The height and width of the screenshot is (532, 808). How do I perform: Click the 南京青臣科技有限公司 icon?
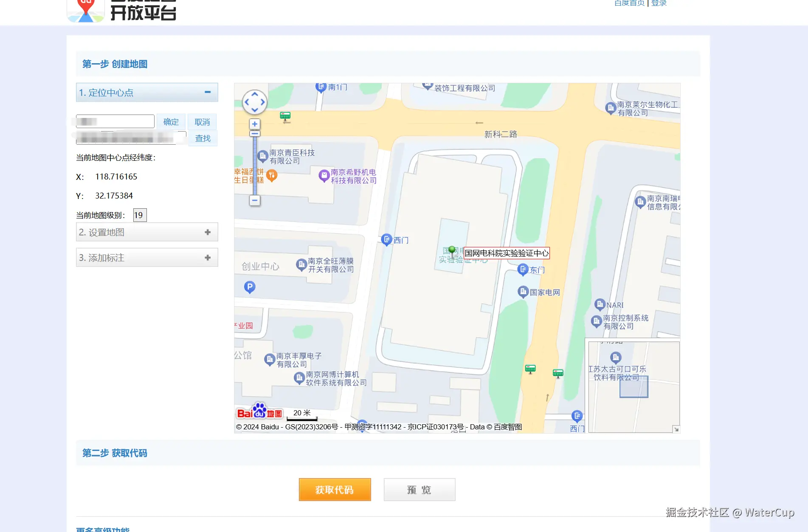[263, 156]
